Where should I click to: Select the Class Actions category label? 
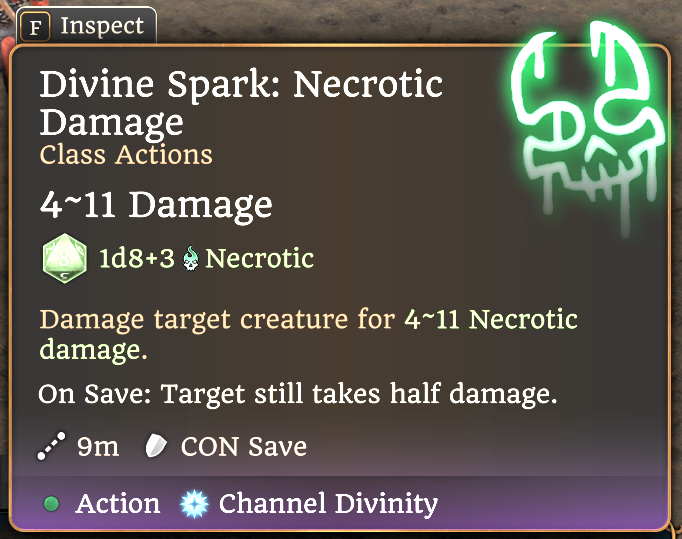point(126,154)
